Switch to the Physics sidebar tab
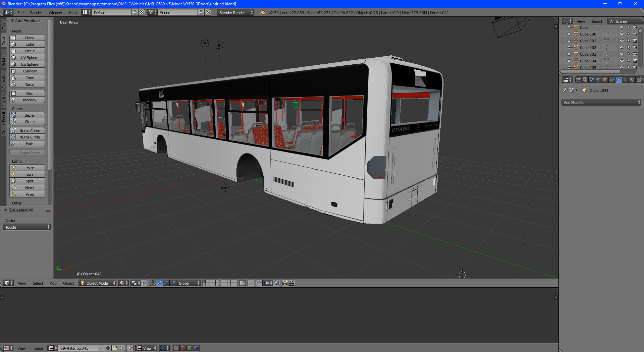Viewport: 644px width, 352px height. [4, 100]
